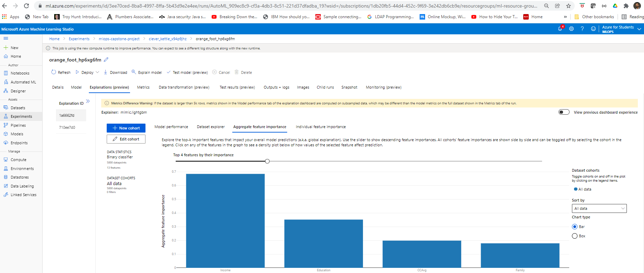The image size is (644, 273).
Task: Reload the browser page
Action: [26, 6]
